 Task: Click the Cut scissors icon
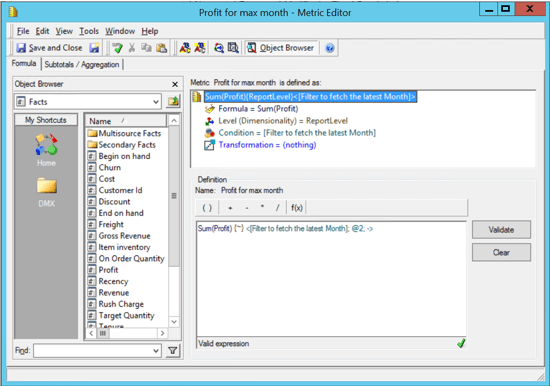(x=132, y=48)
